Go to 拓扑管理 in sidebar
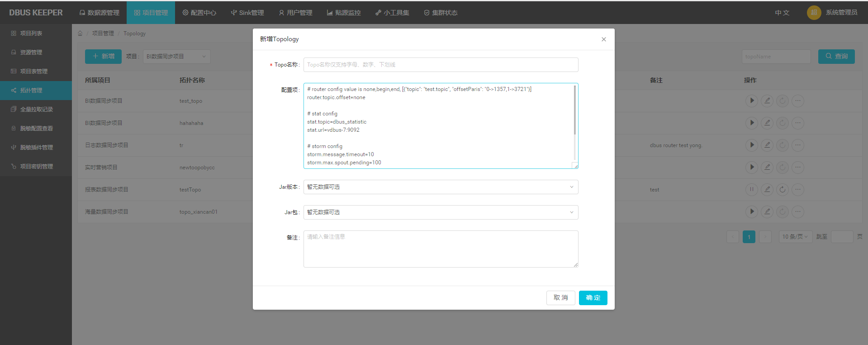This screenshot has width=868, height=345. (36, 91)
